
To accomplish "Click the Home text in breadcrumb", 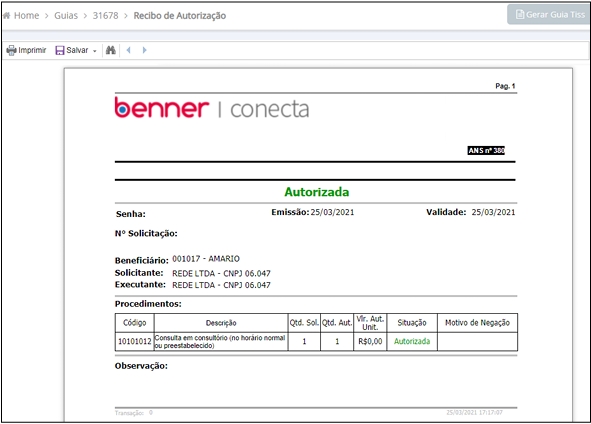I will coord(26,16).
